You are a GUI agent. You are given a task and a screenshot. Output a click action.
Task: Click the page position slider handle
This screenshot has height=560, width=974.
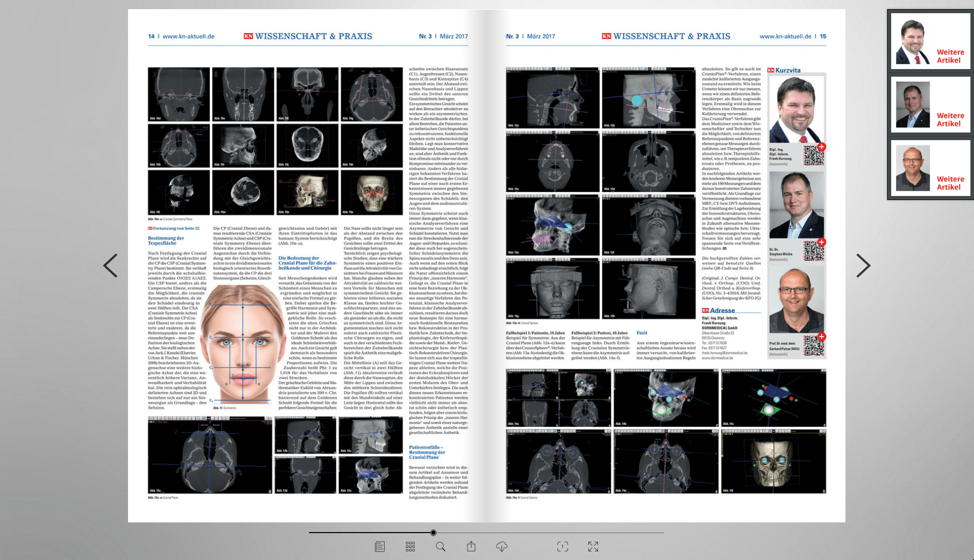433,533
